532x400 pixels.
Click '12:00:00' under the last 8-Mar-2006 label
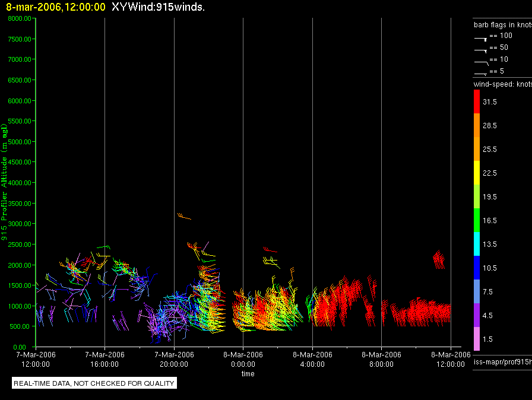[x=451, y=364]
